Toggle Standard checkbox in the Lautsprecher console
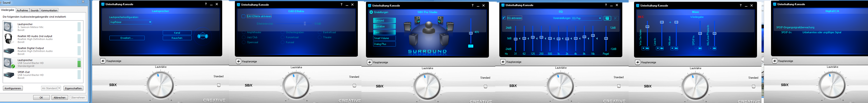The width and height of the screenshot is (868, 103). pos(219,85)
